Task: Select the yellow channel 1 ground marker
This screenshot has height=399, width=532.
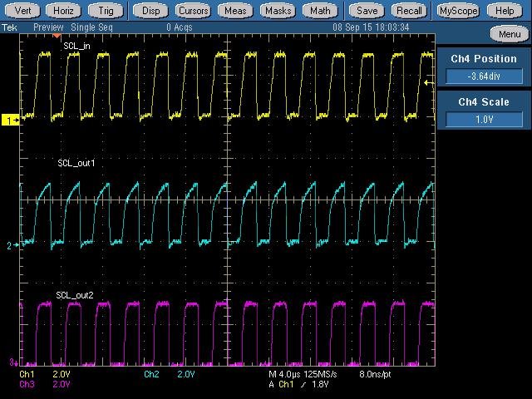Action: tap(12, 121)
